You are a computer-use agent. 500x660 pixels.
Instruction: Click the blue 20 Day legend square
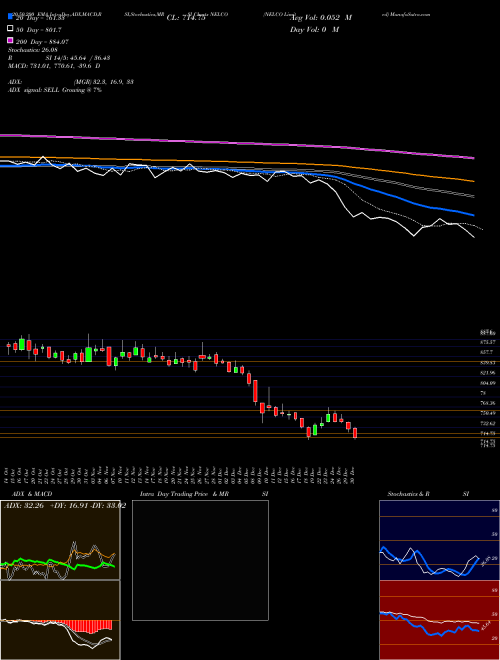10,16
